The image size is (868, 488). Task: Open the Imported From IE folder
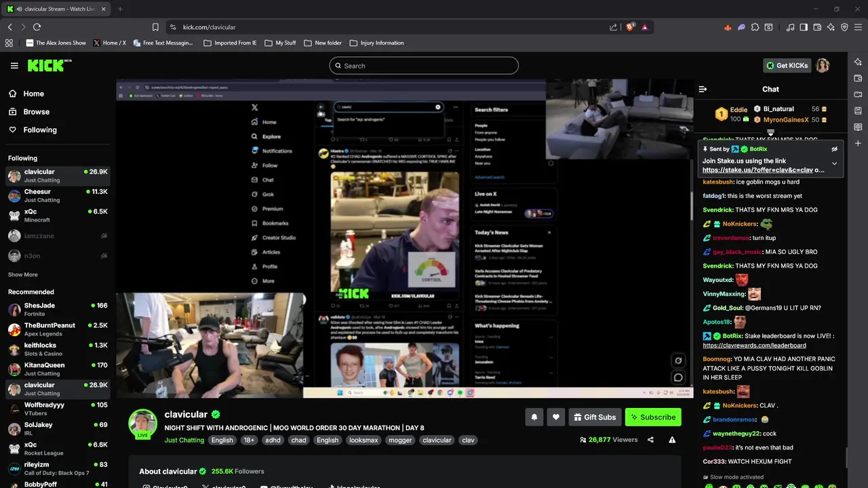click(x=230, y=43)
